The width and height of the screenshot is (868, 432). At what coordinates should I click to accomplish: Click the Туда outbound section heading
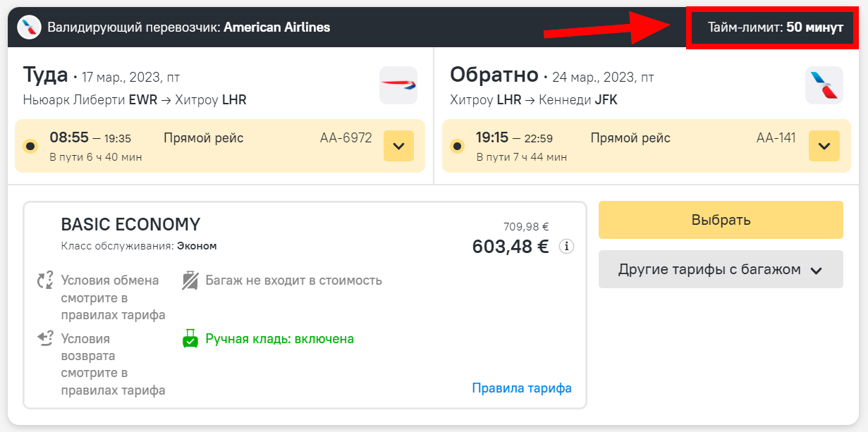tap(45, 75)
